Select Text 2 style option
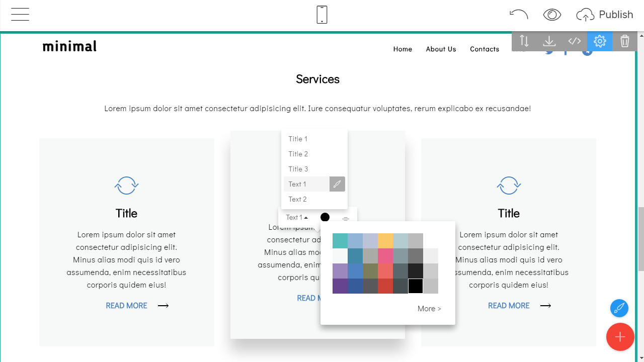 point(297,199)
